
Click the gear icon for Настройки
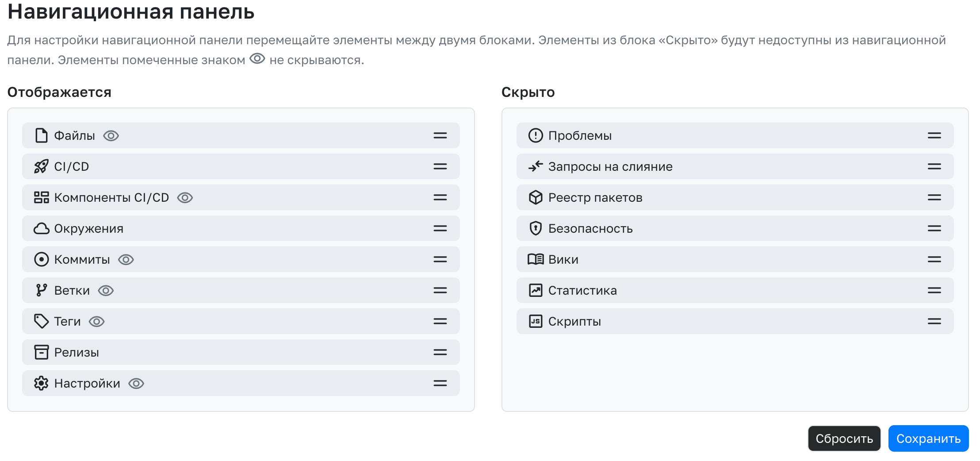[41, 384]
